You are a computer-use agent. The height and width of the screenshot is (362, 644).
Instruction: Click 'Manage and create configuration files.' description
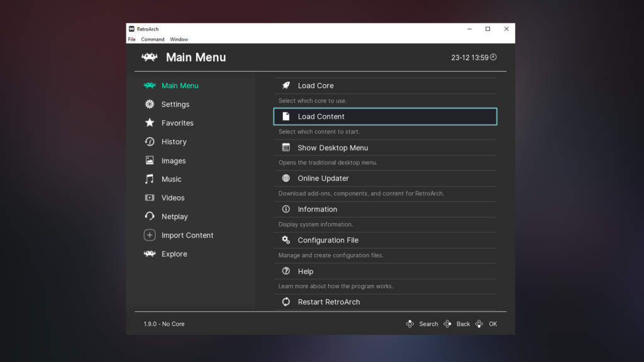tap(331, 255)
